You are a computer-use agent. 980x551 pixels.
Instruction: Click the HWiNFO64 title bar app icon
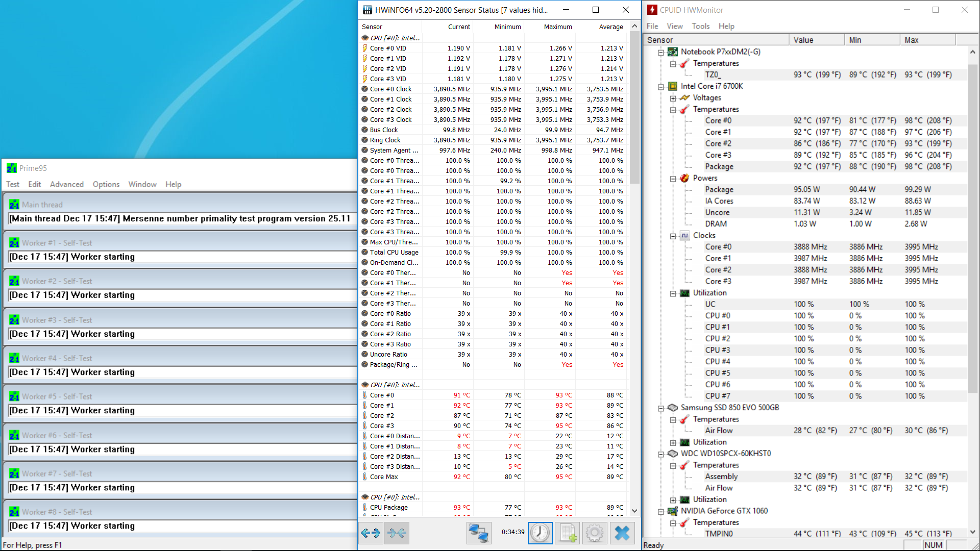click(367, 10)
